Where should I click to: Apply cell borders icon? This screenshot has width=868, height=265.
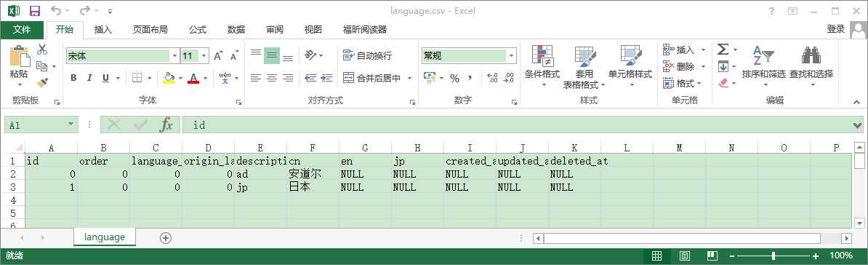pos(137,78)
